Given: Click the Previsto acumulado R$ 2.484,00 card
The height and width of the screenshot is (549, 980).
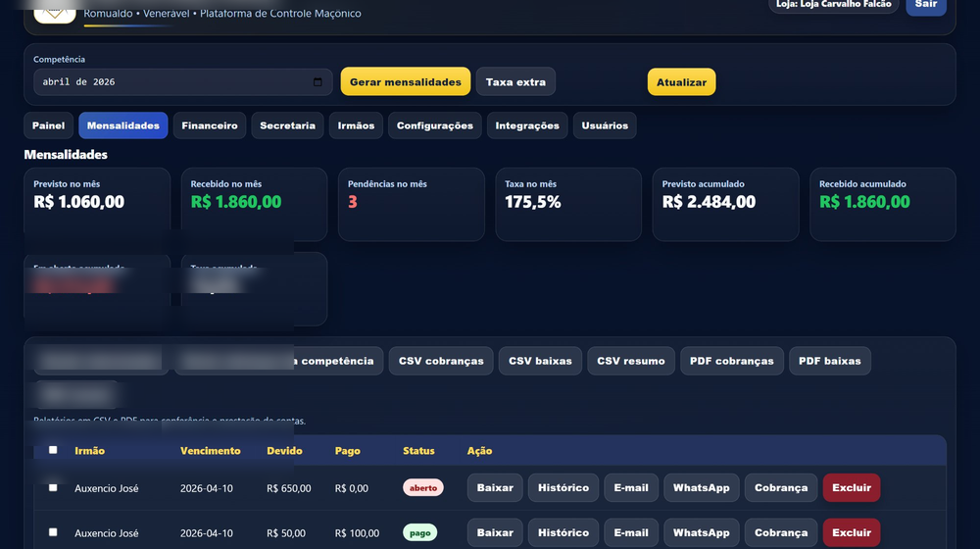Looking at the screenshot, I should 725,204.
